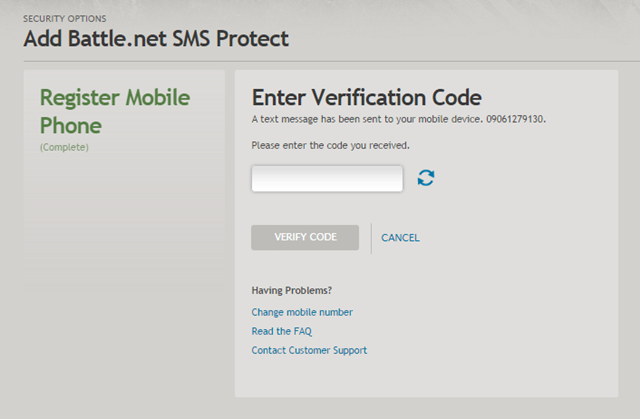Viewport: 640px width, 419px height.
Task: Open the Change mobile number link
Action: pyautogui.click(x=302, y=312)
